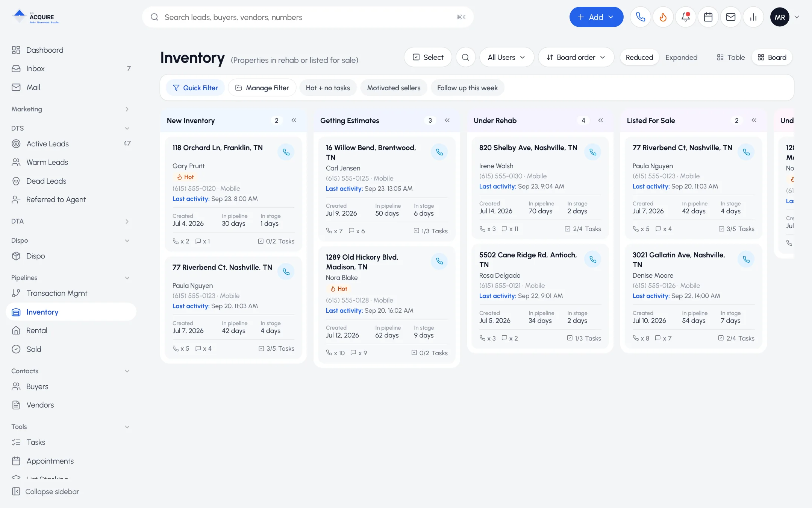Image resolution: width=812 pixels, height=508 pixels.
Task: Open the Add dropdown button
Action: [x=596, y=17]
